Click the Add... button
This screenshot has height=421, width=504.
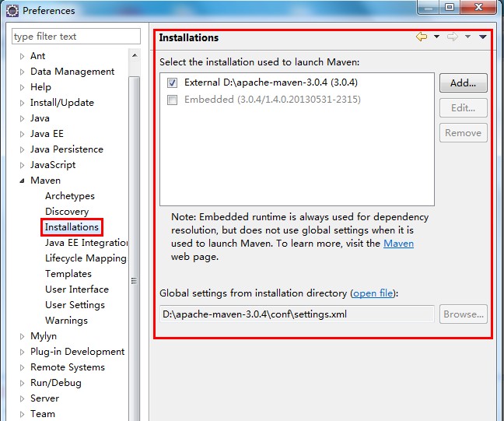click(x=464, y=83)
